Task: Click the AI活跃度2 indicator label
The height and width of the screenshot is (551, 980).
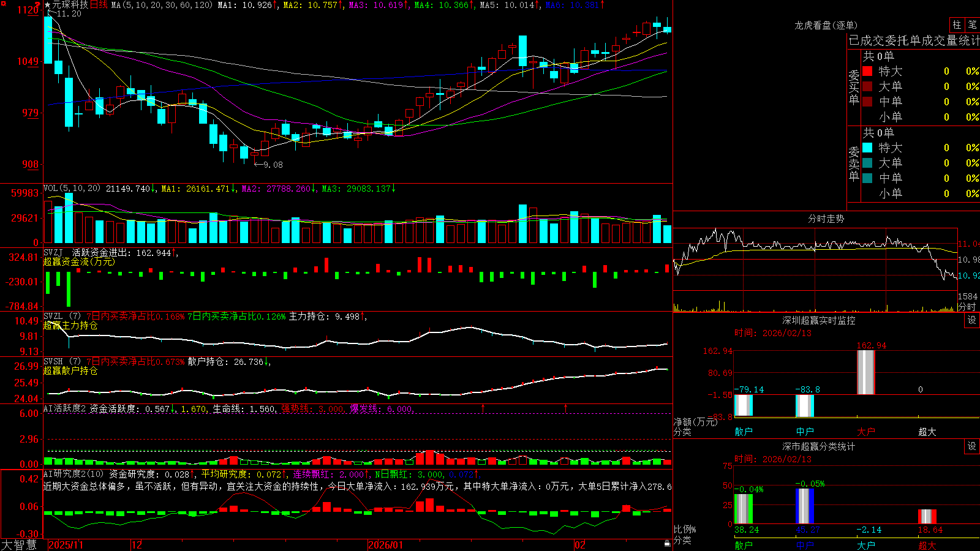Action: click(x=65, y=408)
